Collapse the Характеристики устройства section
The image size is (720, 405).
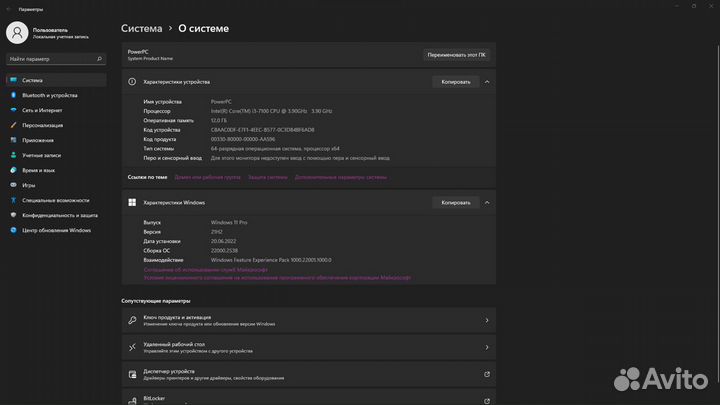(x=487, y=82)
